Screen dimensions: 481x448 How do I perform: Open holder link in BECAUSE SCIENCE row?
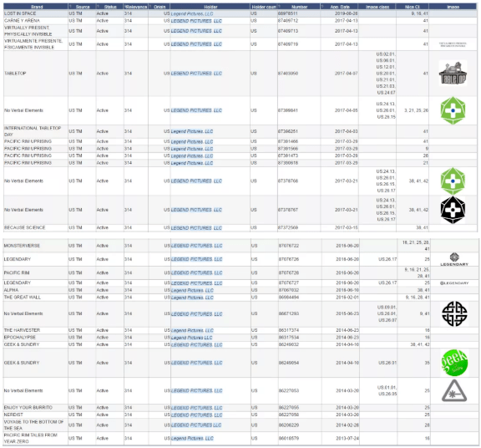[196, 228]
